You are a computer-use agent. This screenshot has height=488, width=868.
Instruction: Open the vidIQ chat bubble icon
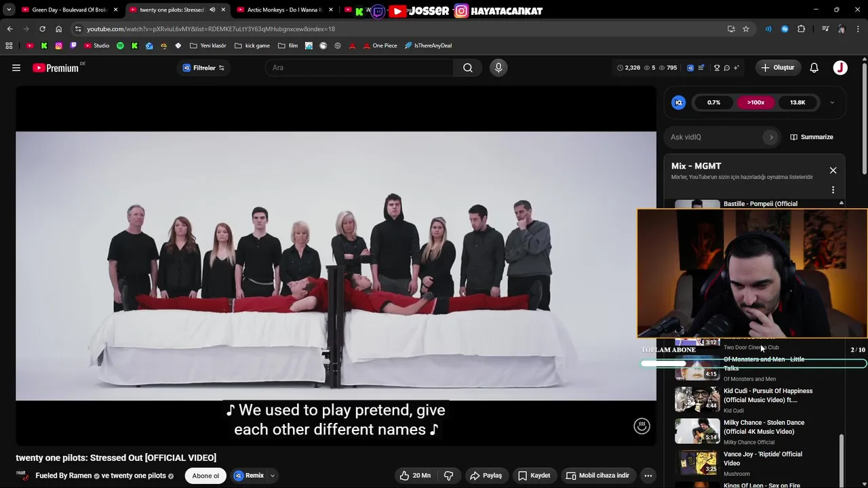(726, 68)
